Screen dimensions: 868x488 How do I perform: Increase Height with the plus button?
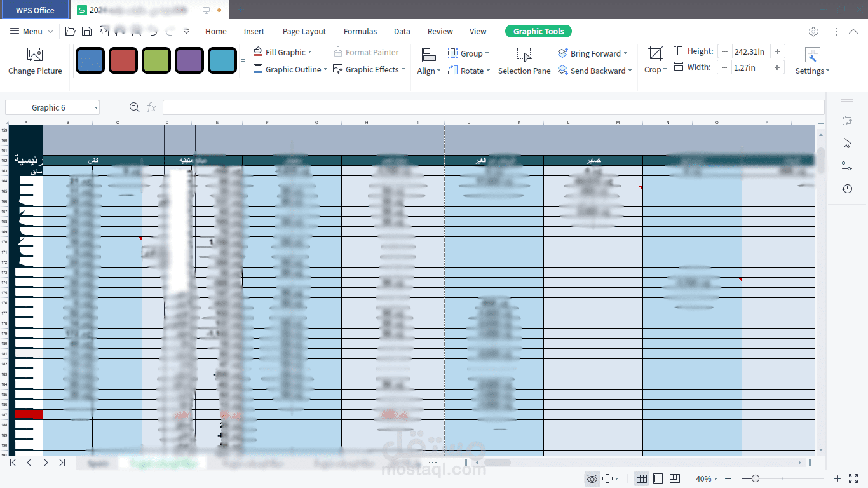778,51
